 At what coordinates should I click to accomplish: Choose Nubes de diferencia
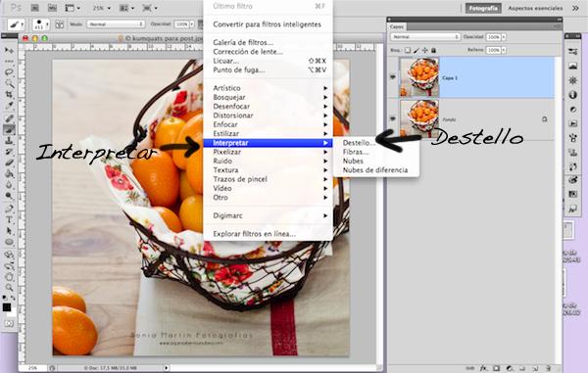tap(376, 170)
